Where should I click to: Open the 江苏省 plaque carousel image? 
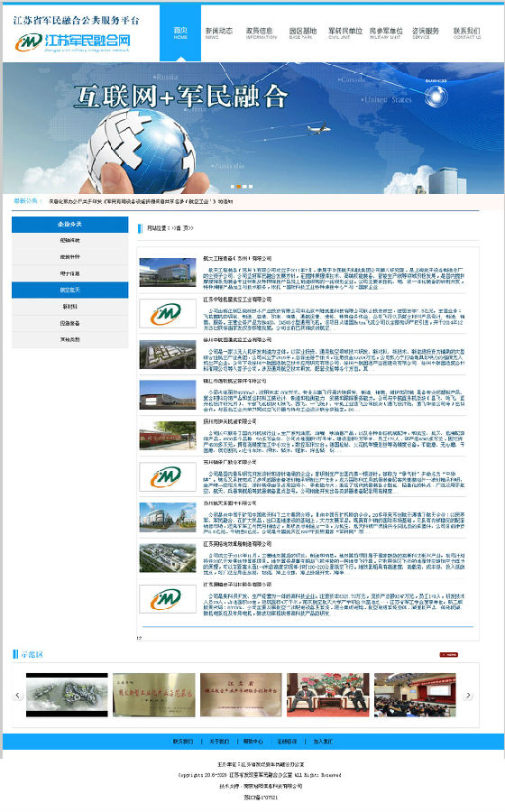pyautogui.click(x=241, y=695)
